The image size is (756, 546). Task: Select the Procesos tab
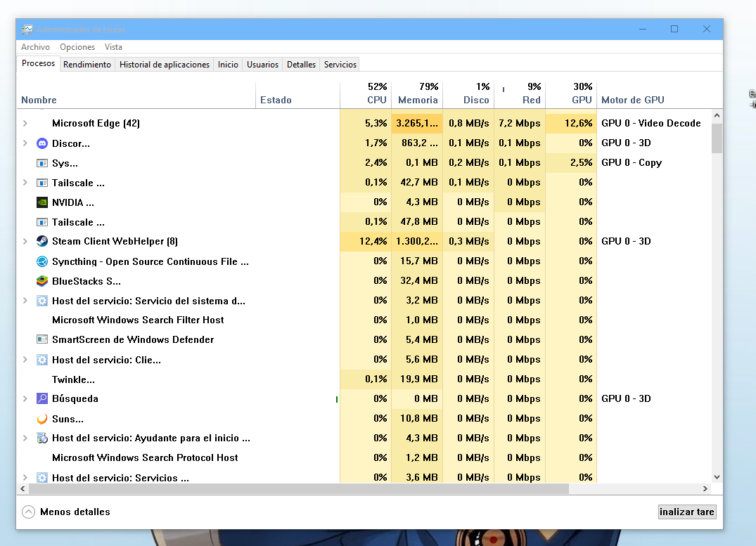point(38,64)
